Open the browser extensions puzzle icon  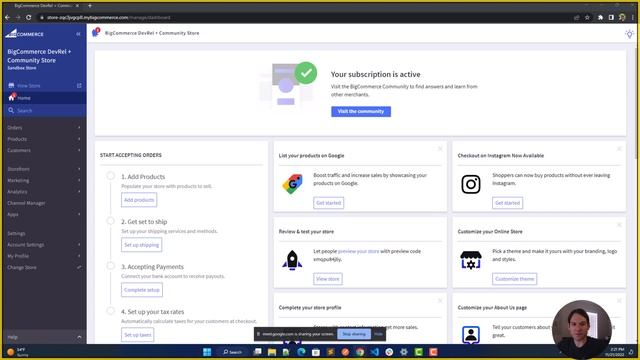[600, 17]
